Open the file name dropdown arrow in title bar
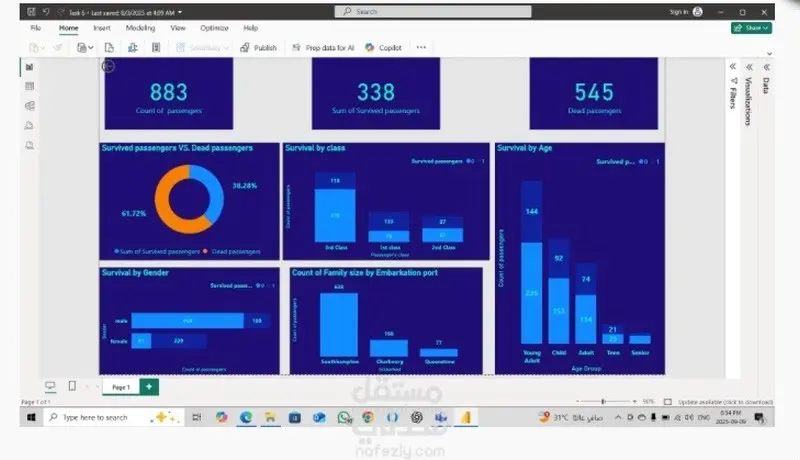Image resolution: width=800 pixels, height=460 pixels. [180, 12]
